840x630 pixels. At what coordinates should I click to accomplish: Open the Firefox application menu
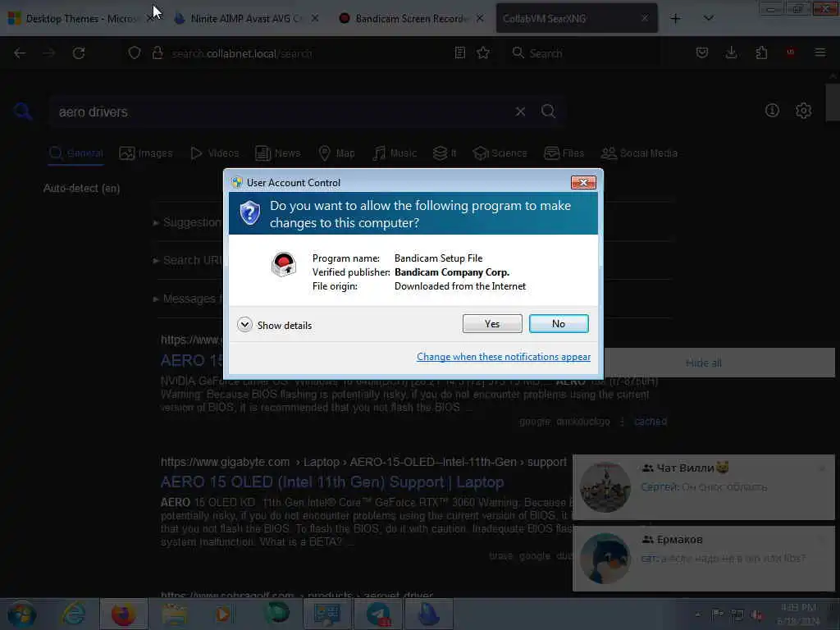[x=819, y=52]
